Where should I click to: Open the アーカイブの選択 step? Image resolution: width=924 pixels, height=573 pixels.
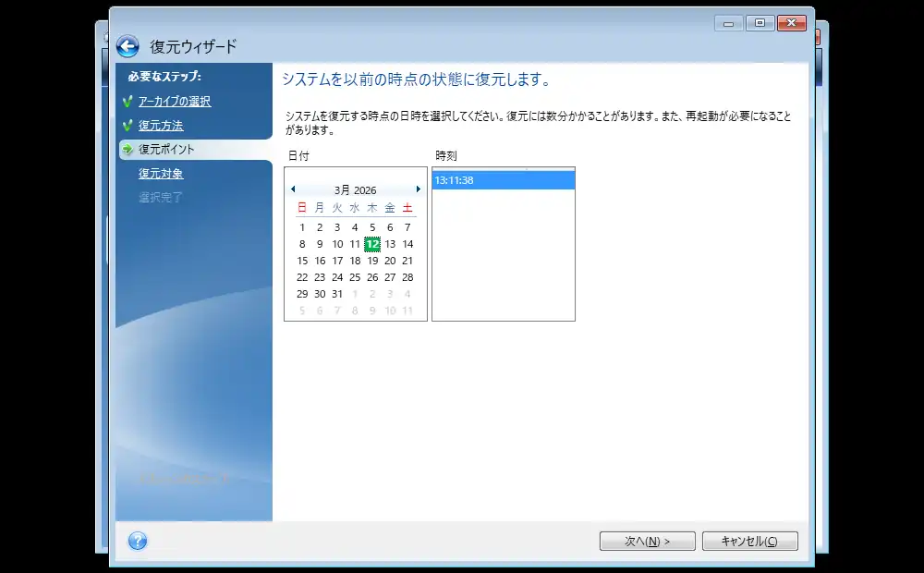coord(175,102)
